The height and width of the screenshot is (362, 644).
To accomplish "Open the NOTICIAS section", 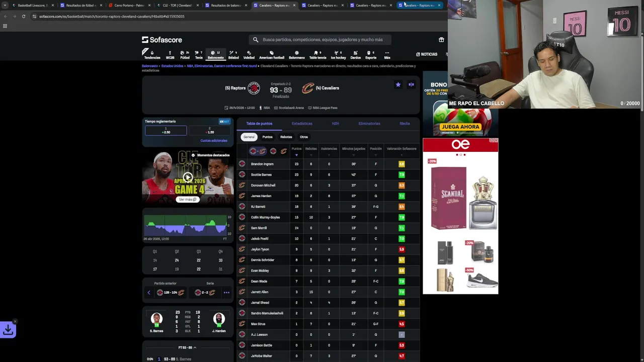I will (x=427, y=54).
